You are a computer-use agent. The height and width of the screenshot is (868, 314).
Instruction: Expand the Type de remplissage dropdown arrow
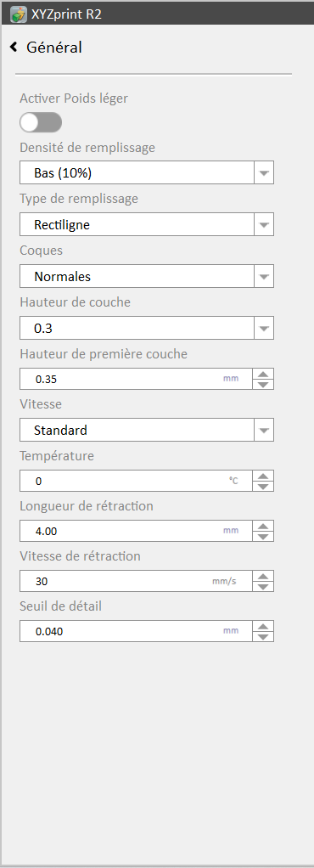click(x=264, y=225)
